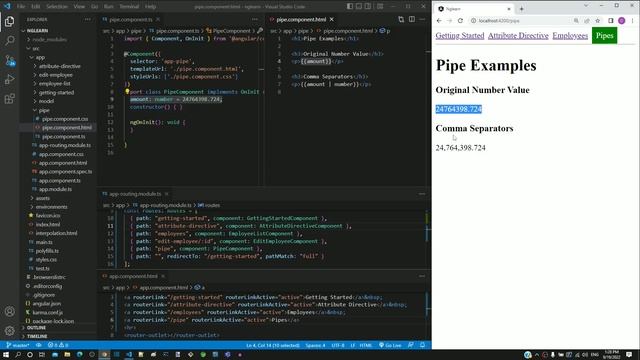Reload the page in Chrome
Viewport: 640px width, 360px height.
[x=460, y=20]
